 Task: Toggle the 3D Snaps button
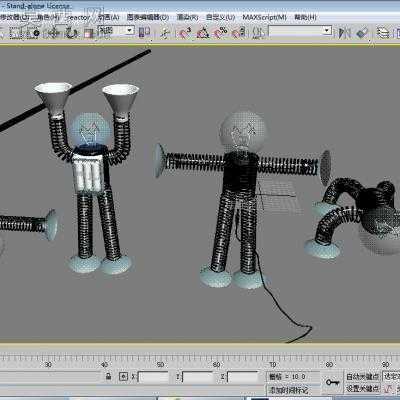pos(185,32)
